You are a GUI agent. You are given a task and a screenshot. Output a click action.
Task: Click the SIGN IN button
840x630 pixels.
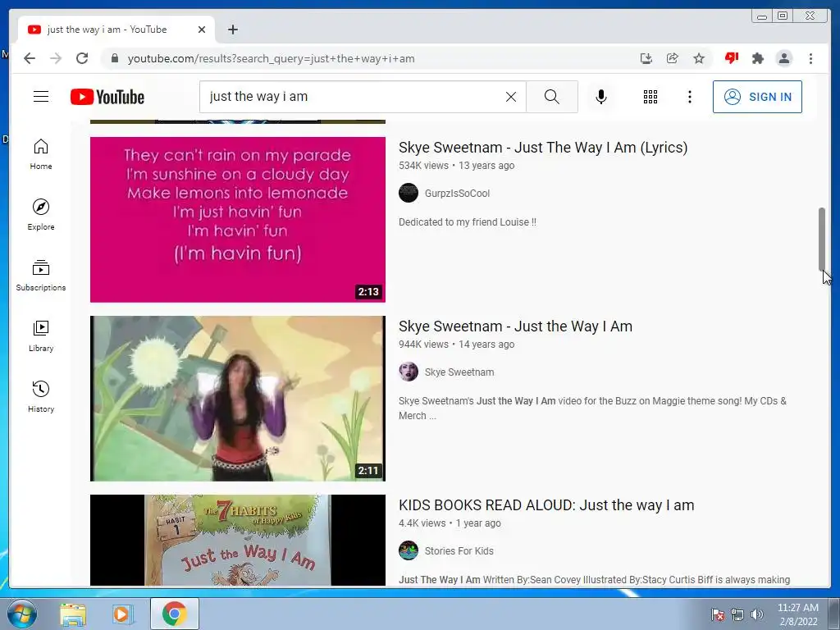pos(757,97)
